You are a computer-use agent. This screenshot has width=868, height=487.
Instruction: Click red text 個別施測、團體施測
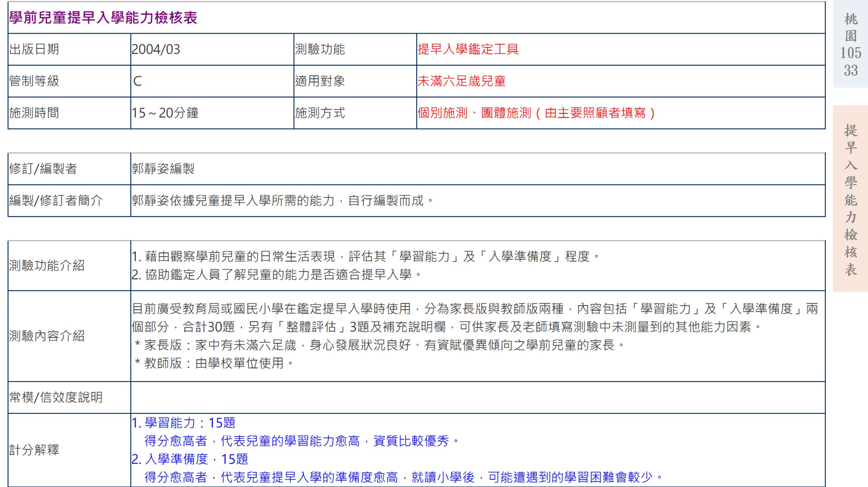pyautogui.click(x=474, y=113)
